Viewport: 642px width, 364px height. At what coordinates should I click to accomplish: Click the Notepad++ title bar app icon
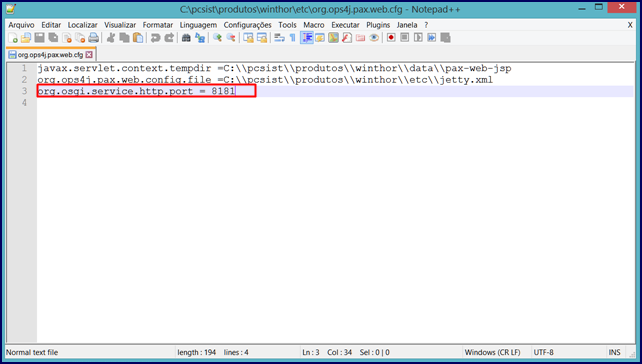click(11, 9)
